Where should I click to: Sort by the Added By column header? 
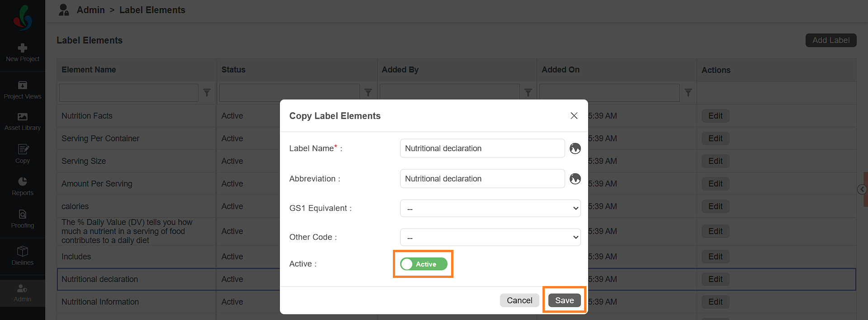pyautogui.click(x=400, y=70)
